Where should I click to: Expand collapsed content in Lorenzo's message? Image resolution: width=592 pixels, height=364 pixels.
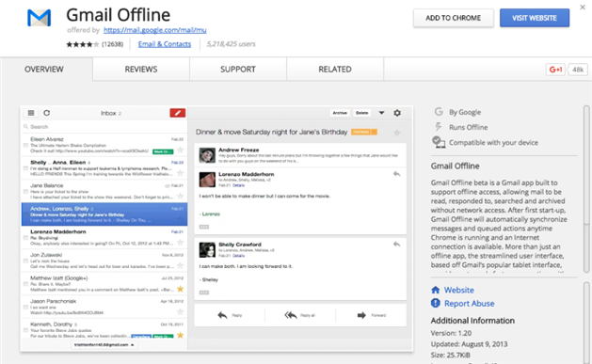[204, 227]
